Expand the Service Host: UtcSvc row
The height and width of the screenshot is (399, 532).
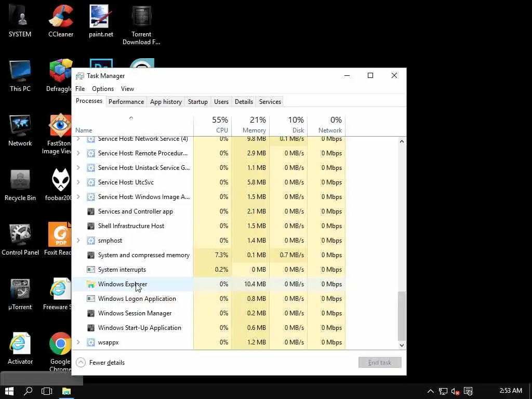click(78, 182)
